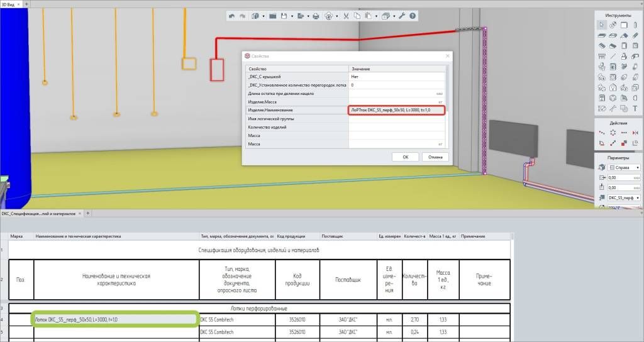Select the scale action in Действия

(x=613, y=143)
